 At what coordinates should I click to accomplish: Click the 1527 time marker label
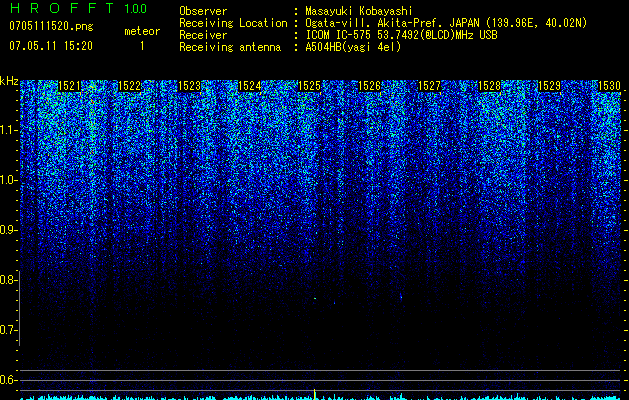point(429,86)
